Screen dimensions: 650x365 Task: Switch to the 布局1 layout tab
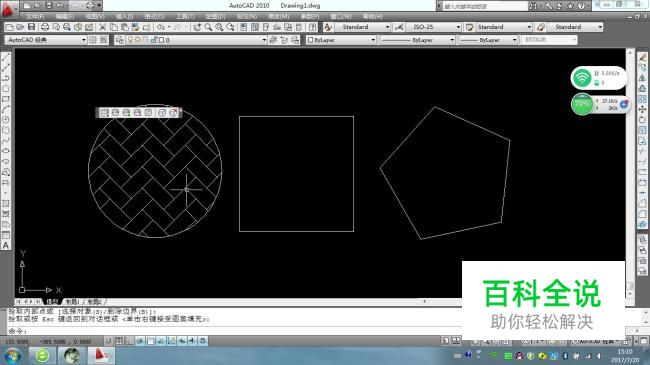pyautogui.click(x=73, y=302)
